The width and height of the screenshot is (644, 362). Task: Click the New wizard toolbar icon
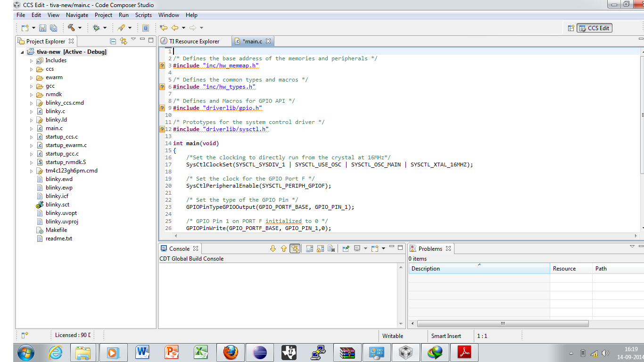24,28
